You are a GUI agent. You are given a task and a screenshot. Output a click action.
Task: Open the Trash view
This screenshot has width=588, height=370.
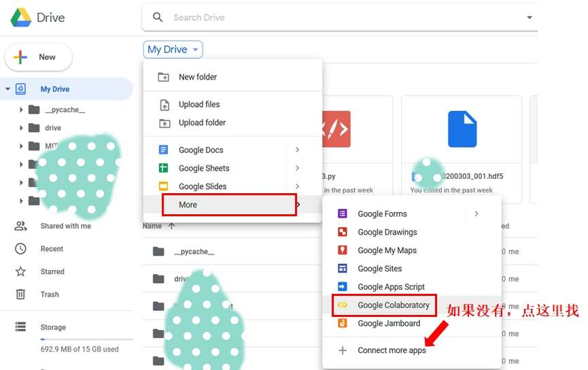tap(50, 295)
